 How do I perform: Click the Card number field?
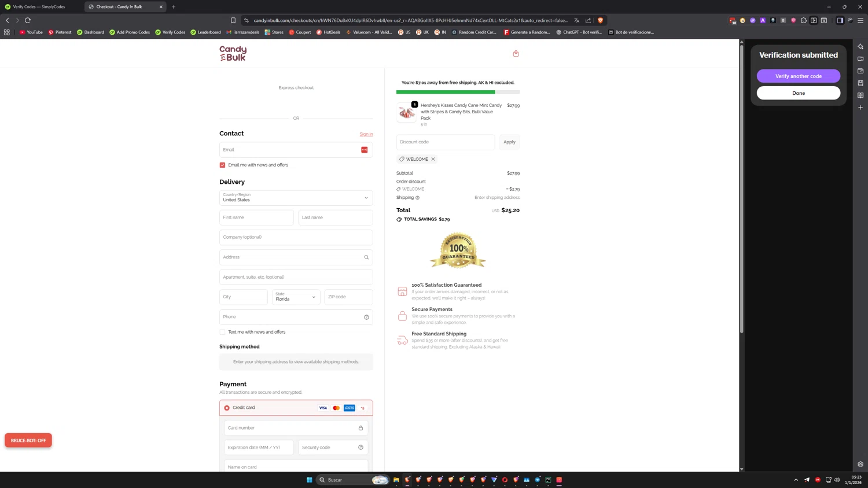pos(296,428)
